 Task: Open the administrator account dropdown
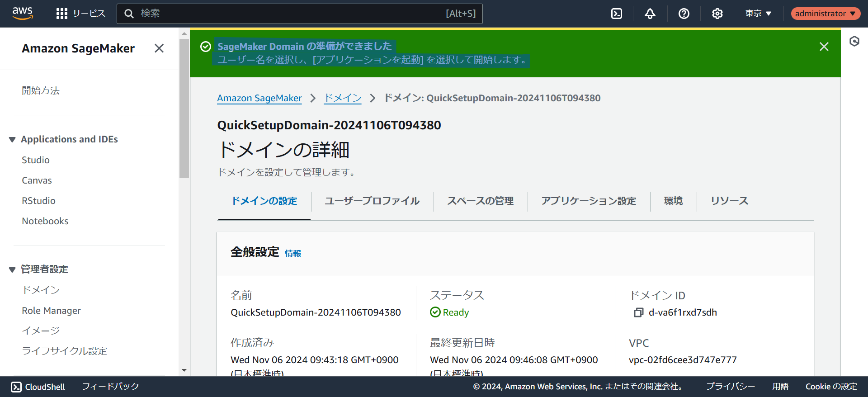(825, 14)
